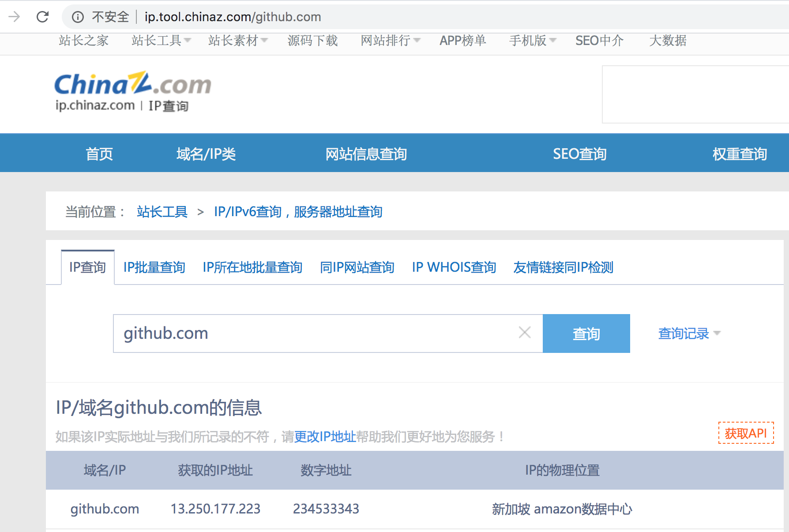The width and height of the screenshot is (789, 532).
Task: Switch to IP所在地批量查询 tab
Action: (x=252, y=267)
